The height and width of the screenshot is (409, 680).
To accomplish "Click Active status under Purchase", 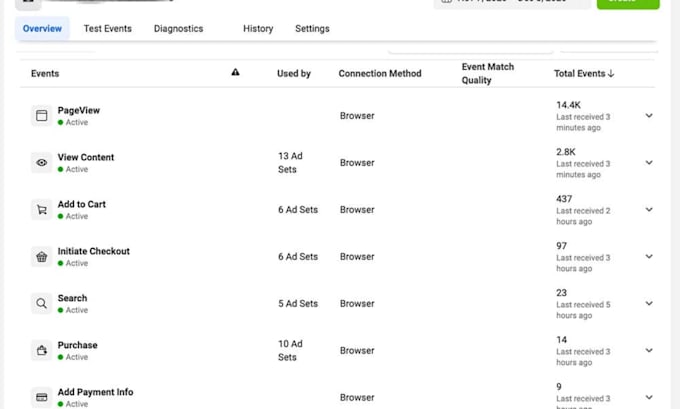I will [x=73, y=357].
